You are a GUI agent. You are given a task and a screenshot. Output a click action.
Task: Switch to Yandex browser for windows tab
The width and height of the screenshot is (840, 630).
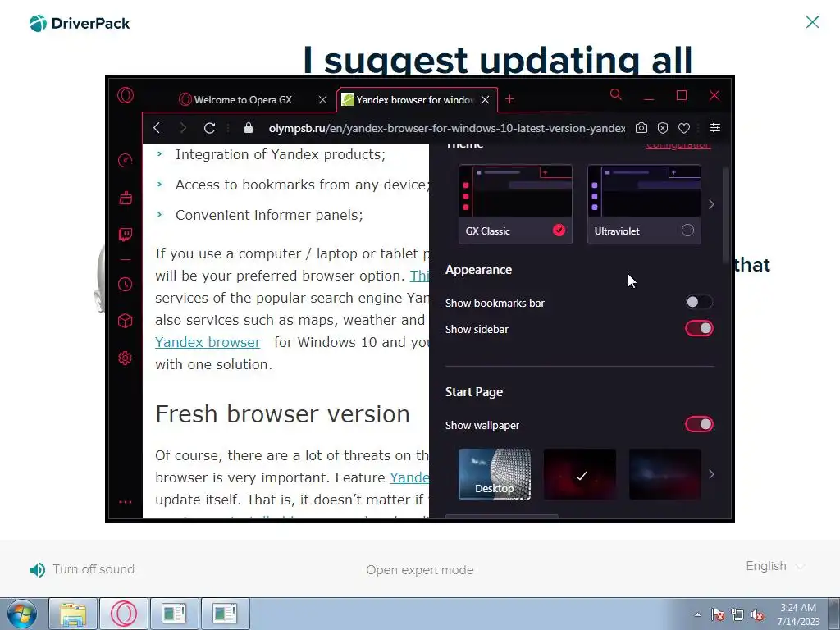[415, 99]
